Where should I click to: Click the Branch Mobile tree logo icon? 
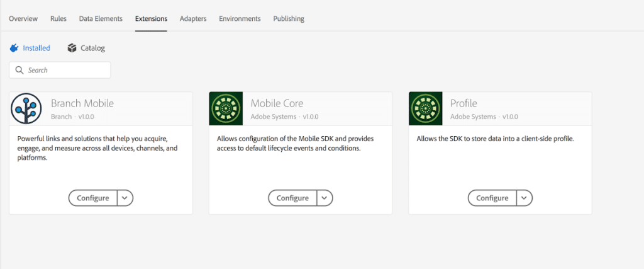[26, 108]
